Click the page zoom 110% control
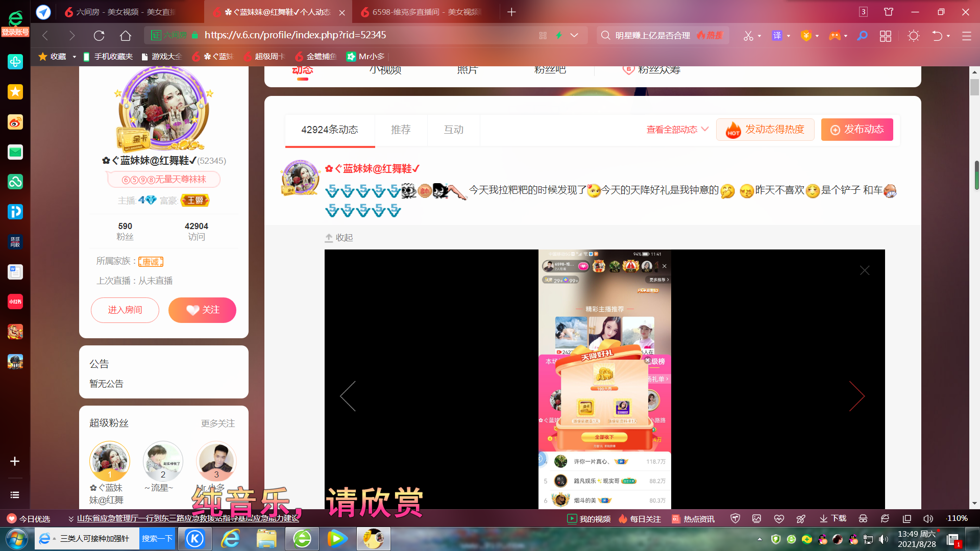This screenshot has width=980, height=551. tap(957, 518)
